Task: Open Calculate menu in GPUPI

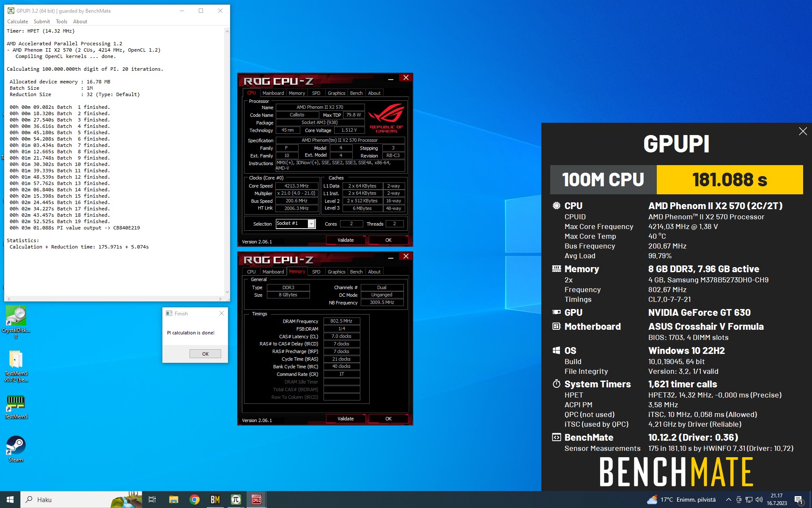Action: coord(18,22)
